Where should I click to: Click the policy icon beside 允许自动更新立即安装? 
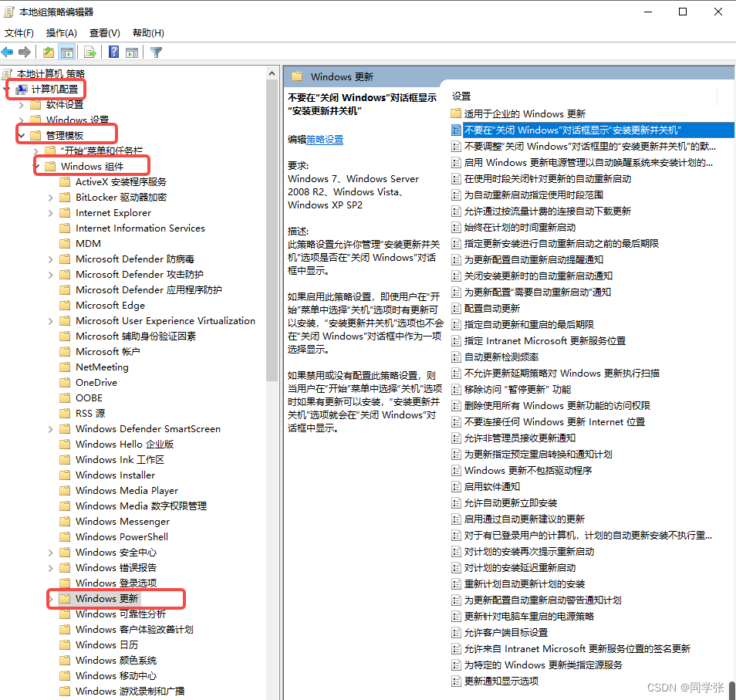456,503
